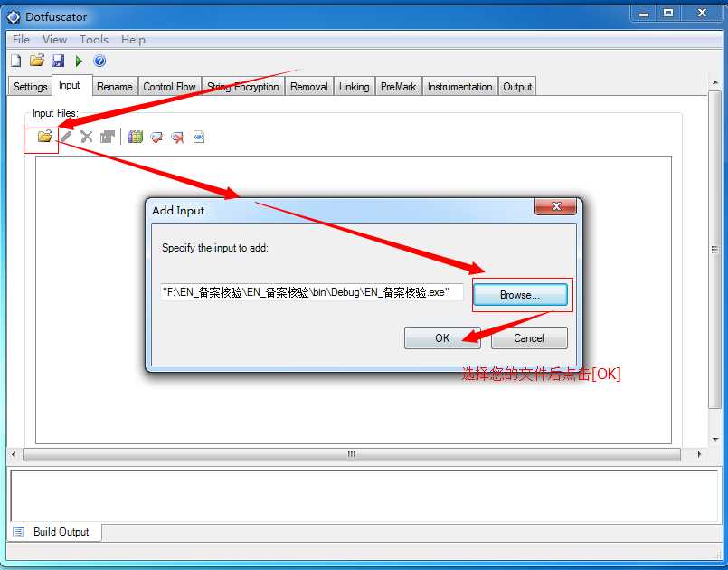Viewport: 728px width, 570px height.
Task: Switch to the Output tab
Action: pyautogui.click(x=517, y=87)
